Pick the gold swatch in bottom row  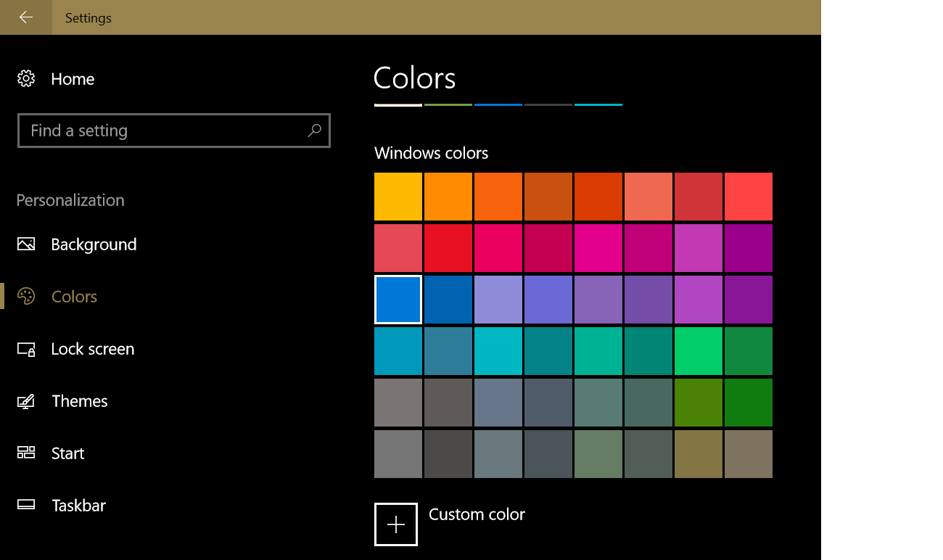click(x=698, y=454)
